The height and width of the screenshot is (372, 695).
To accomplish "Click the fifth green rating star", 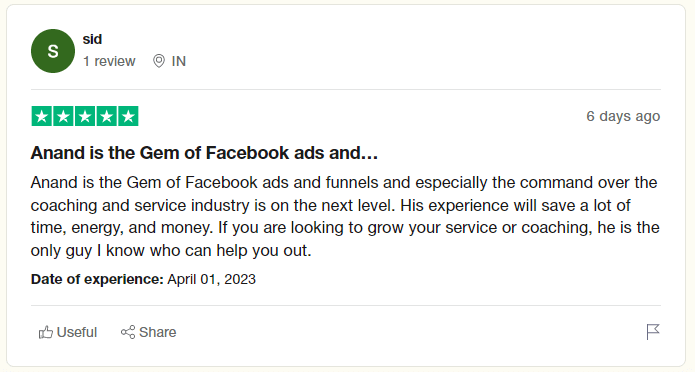I will pyautogui.click(x=129, y=116).
